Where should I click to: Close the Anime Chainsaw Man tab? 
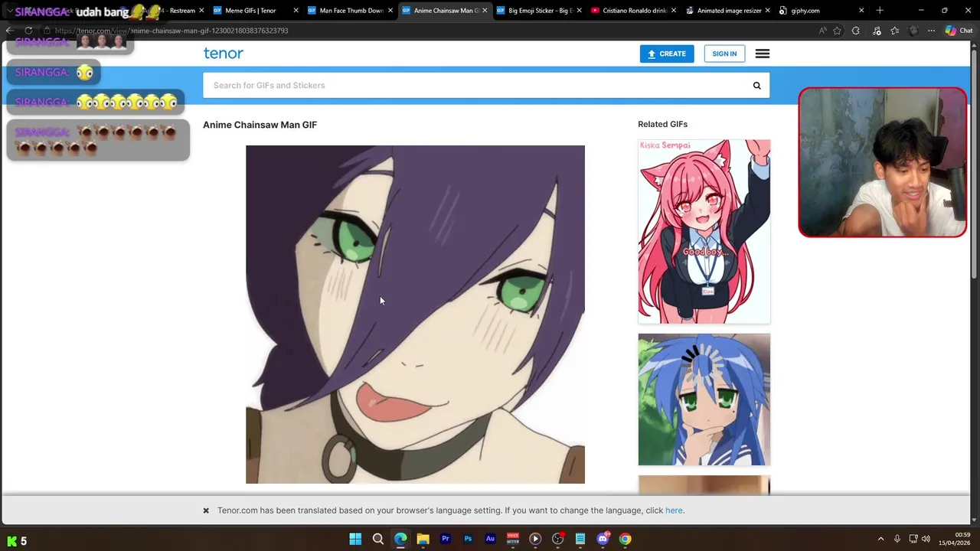[x=485, y=11]
